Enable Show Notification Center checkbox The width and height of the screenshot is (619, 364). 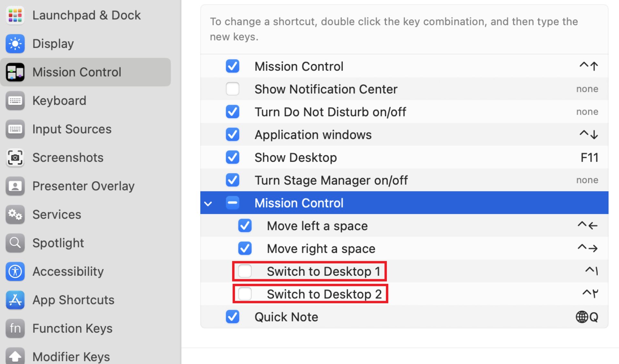(232, 89)
